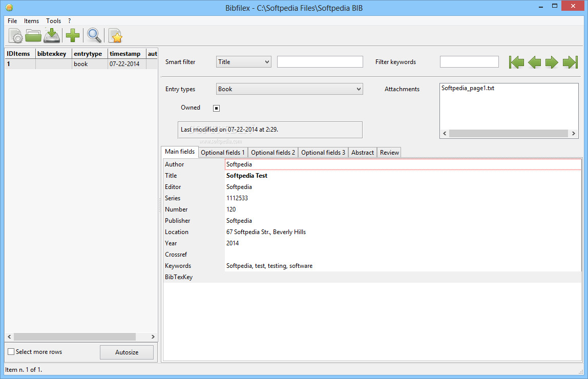Click the empty Crossref field
Viewport: 588px width, 379px height.
click(403, 255)
